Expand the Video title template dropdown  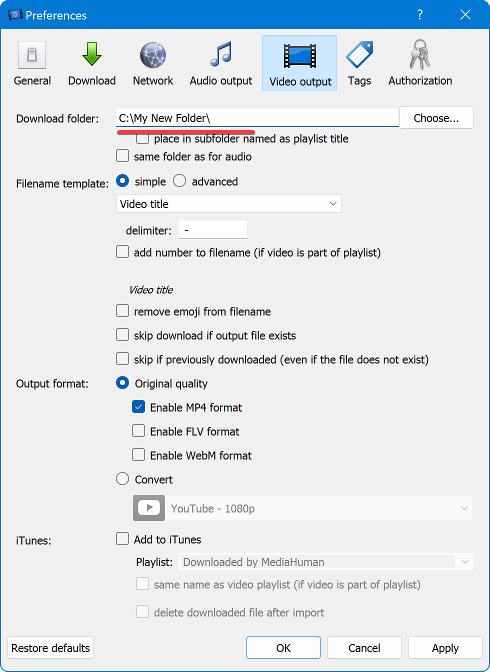[228, 204]
